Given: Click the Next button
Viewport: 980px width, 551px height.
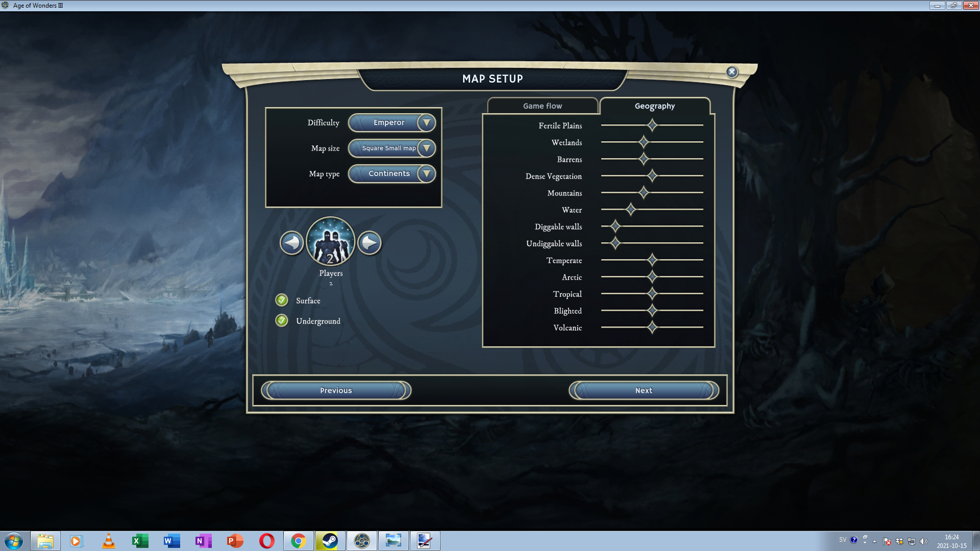Looking at the screenshot, I should point(644,390).
